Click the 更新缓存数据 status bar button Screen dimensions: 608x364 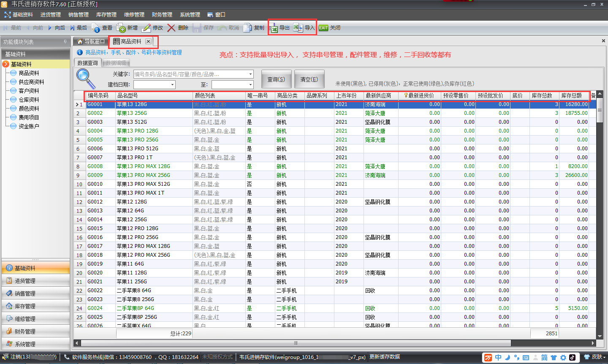(x=385, y=357)
